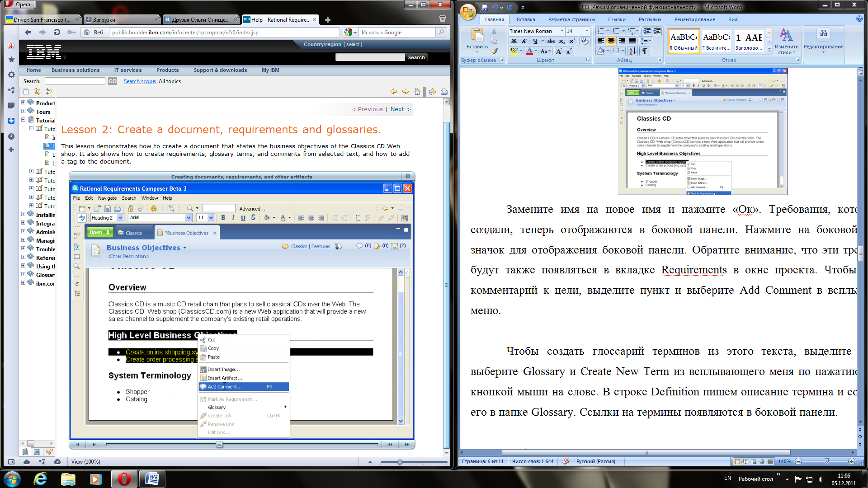Switch to the Разметка страницы ribbon tab

(x=571, y=19)
